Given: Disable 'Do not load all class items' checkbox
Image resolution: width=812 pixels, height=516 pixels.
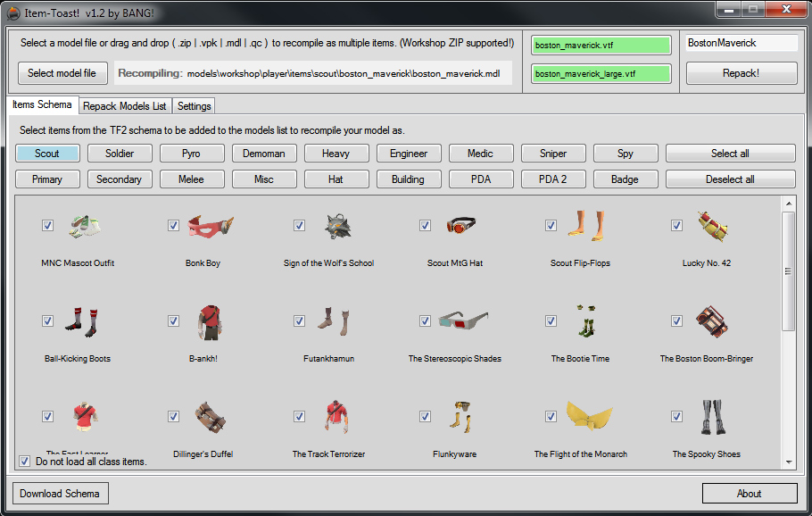Looking at the screenshot, I should point(24,461).
